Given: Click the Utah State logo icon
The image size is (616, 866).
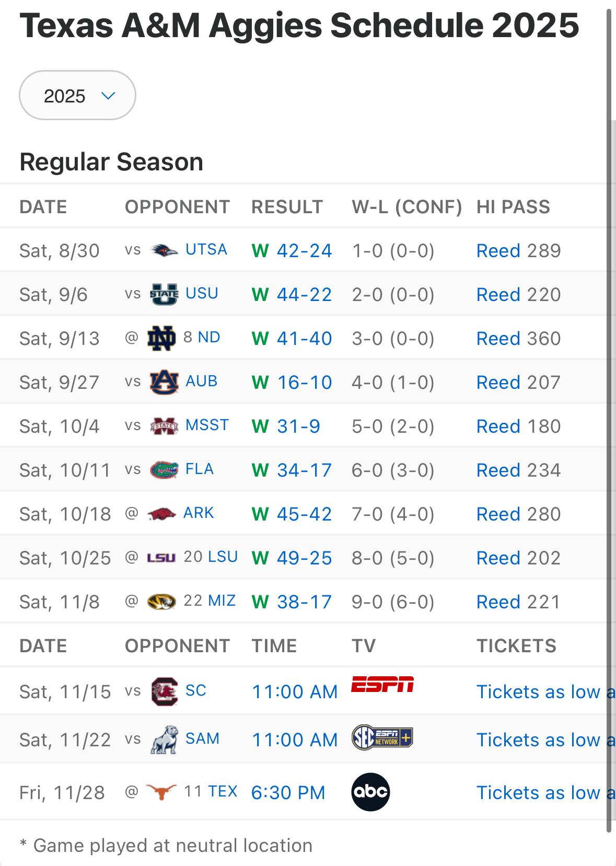Looking at the screenshot, I should click(164, 294).
